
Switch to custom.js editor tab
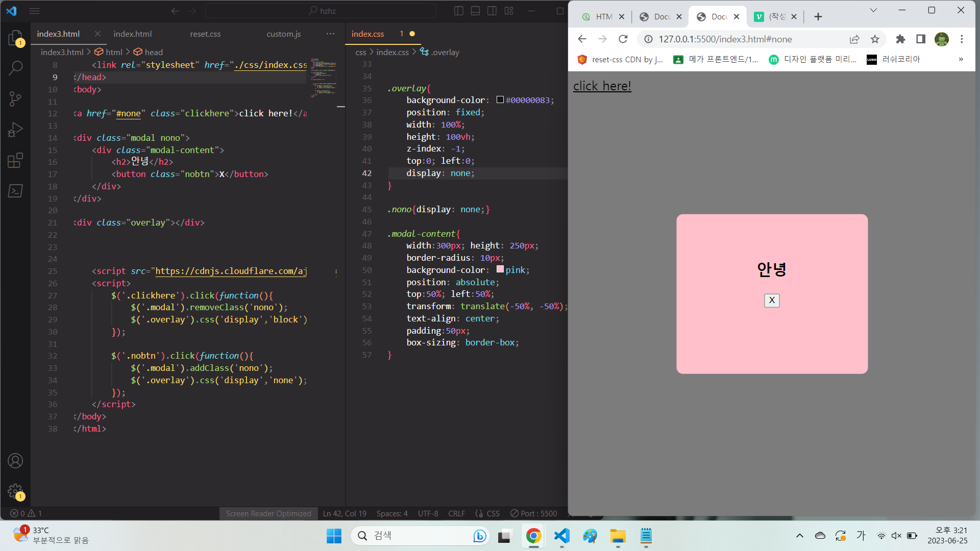pyautogui.click(x=283, y=34)
